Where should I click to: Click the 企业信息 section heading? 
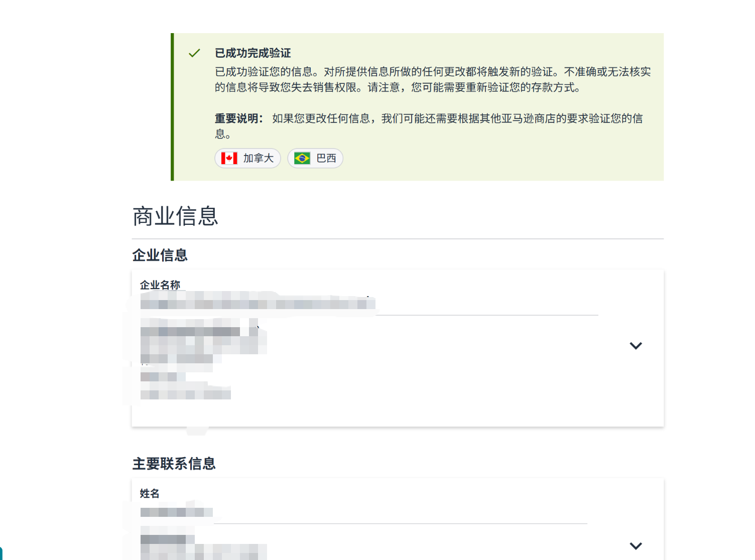point(160,255)
